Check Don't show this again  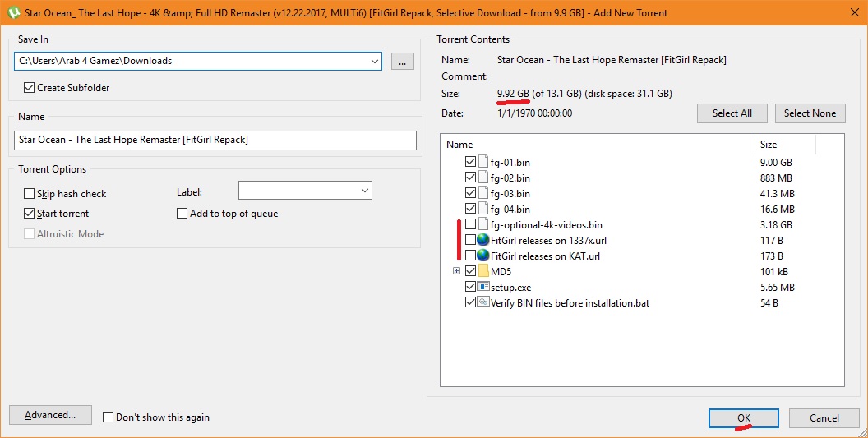(x=108, y=417)
